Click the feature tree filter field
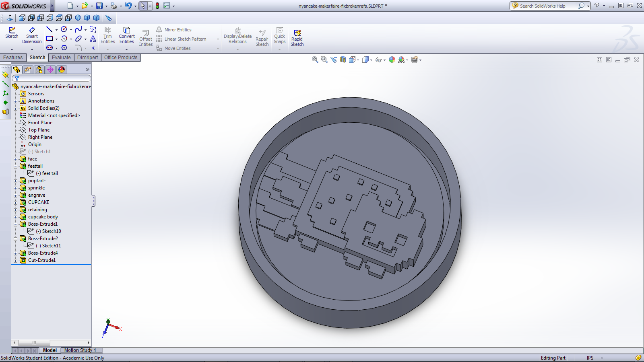The height and width of the screenshot is (362, 644). [x=52, y=78]
